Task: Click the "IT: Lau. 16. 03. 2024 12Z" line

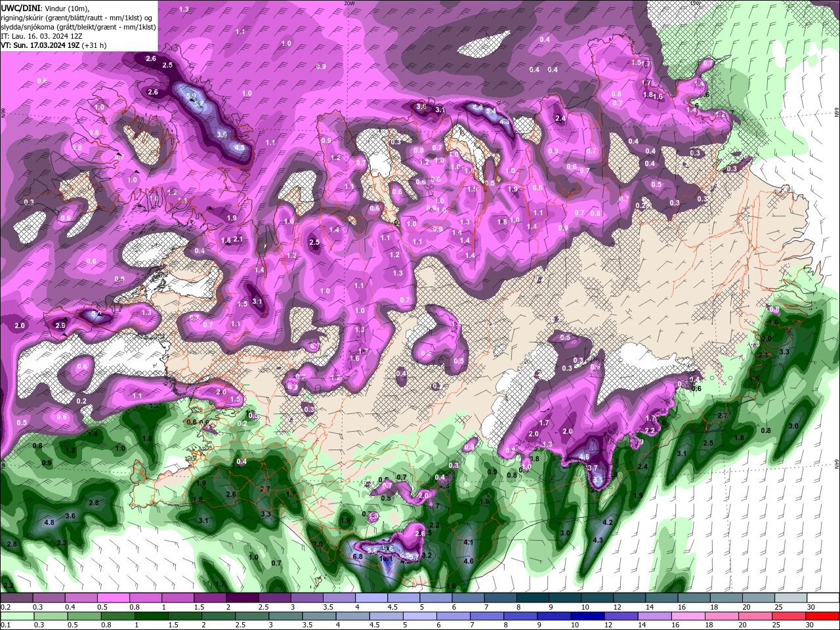Action: click(x=40, y=36)
